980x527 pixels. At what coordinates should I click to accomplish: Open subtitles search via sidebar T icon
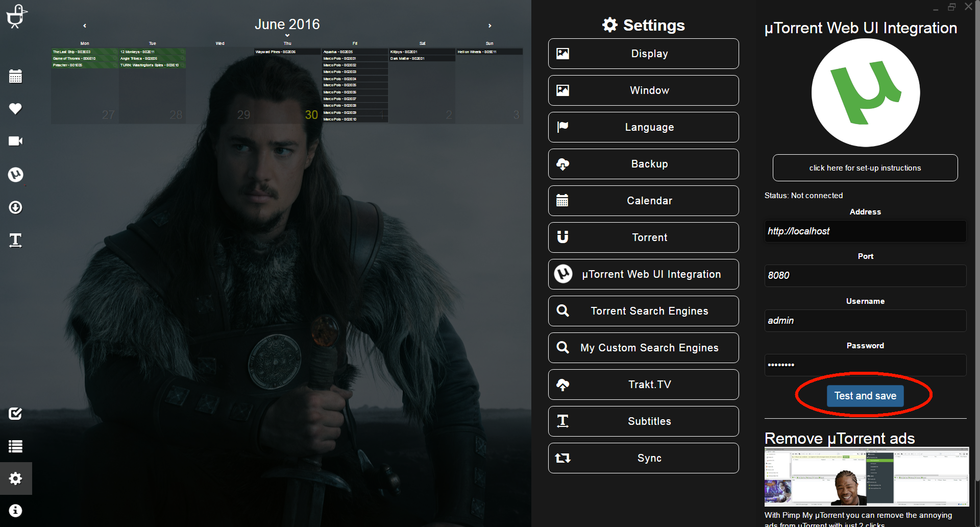click(15, 240)
